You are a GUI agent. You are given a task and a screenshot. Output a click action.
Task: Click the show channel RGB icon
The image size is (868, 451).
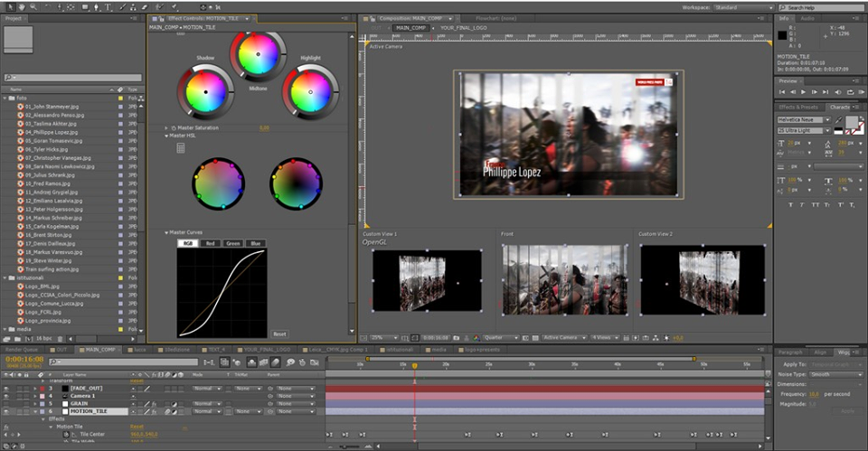(x=476, y=337)
